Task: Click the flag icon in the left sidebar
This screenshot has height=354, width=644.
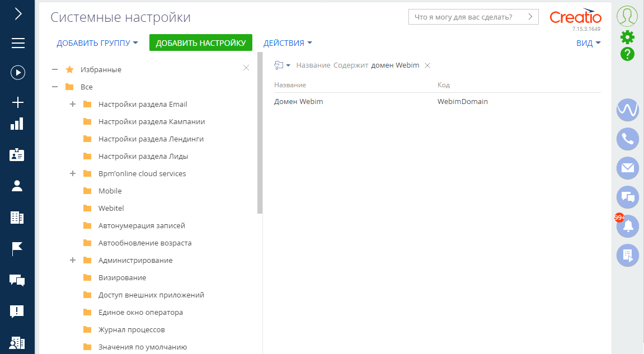Action: (x=17, y=248)
